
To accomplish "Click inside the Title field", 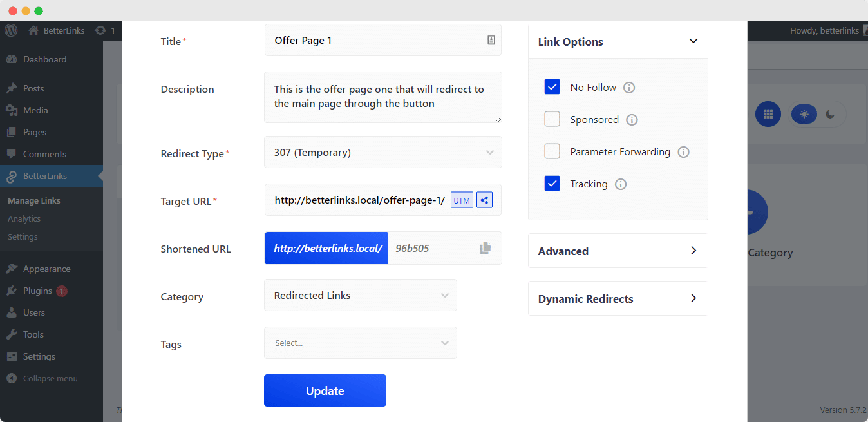I will coord(361,41).
